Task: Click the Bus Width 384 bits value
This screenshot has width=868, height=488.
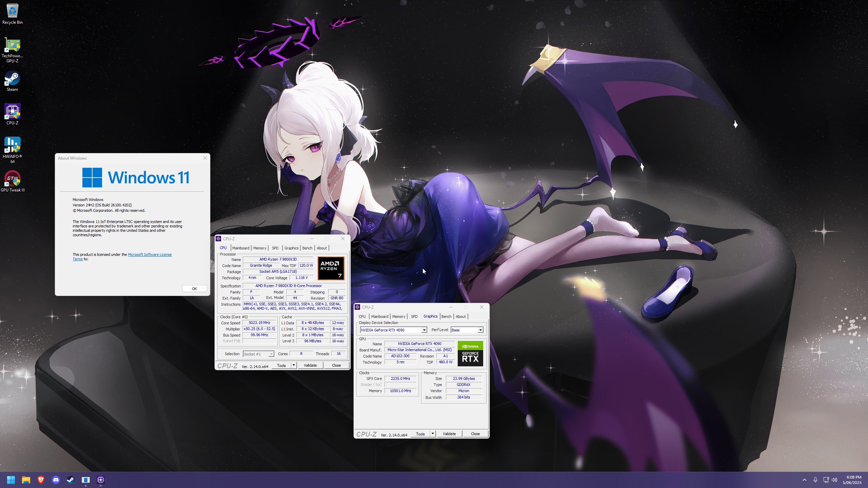Action: (x=464, y=398)
